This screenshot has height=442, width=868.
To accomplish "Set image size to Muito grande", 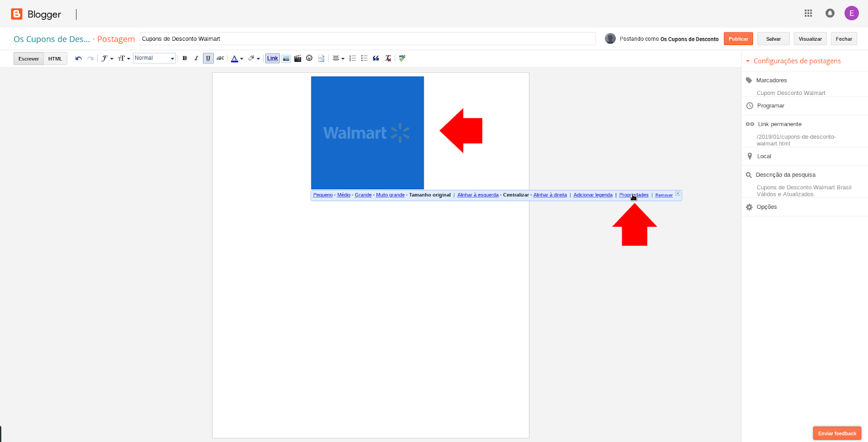I will point(390,195).
